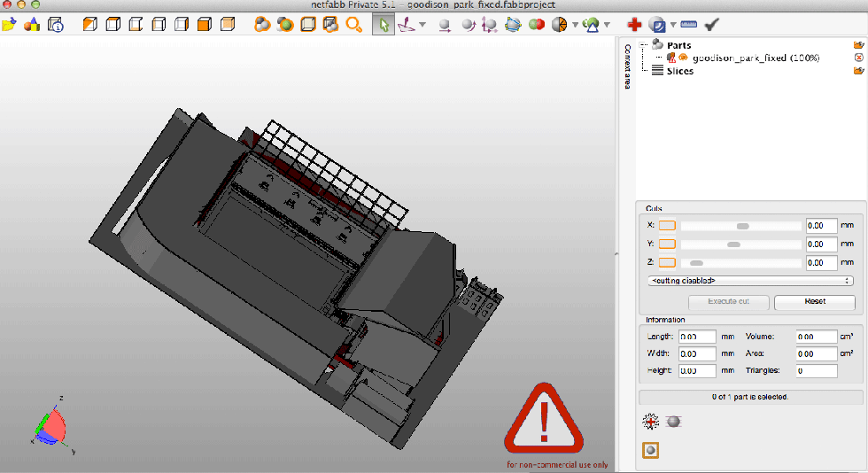
Task: Select the Slices tree item
Action: point(679,71)
